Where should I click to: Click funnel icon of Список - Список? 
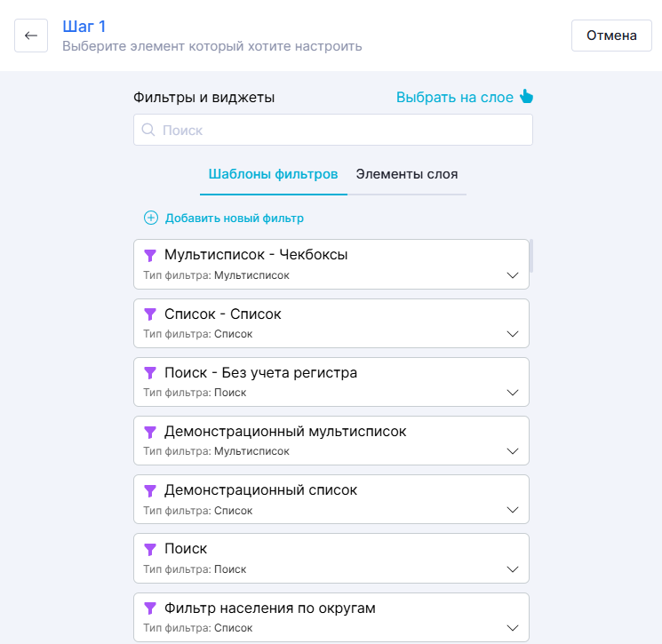[150, 314]
